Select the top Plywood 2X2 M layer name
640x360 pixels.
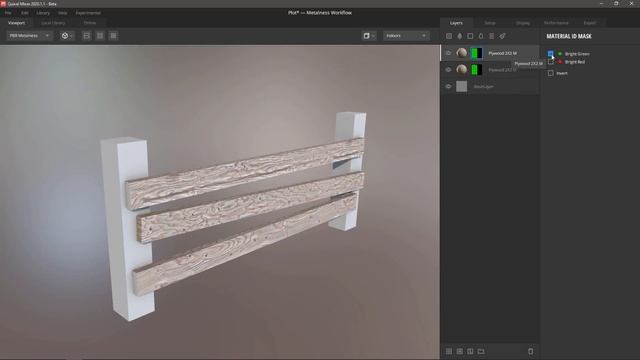click(502, 53)
